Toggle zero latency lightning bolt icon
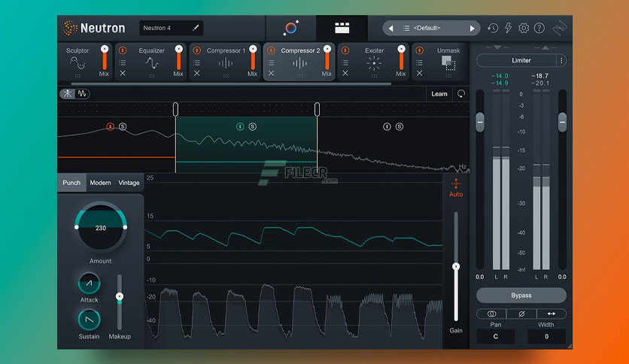The height and width of the screenshot is (364, 629). click(509, 28)
